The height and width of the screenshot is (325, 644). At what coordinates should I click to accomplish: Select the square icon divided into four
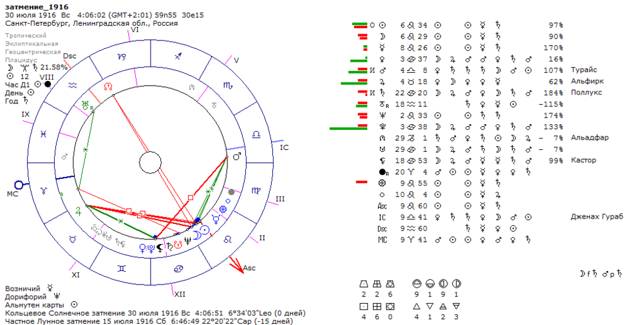coord(377,306)
